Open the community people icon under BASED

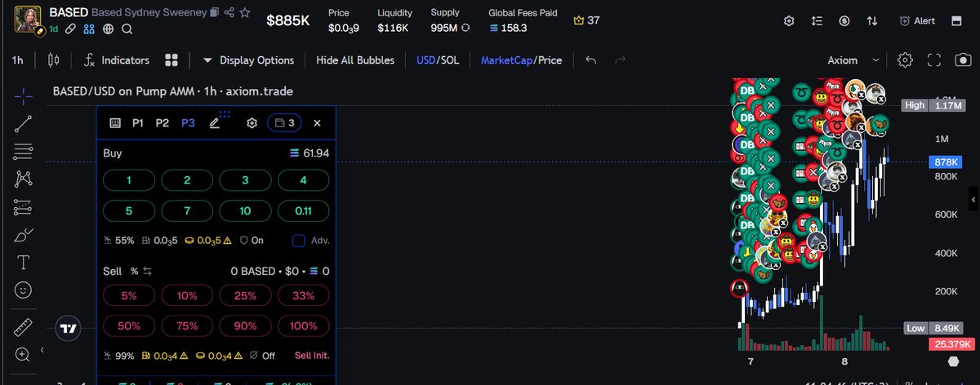[89, 29]
